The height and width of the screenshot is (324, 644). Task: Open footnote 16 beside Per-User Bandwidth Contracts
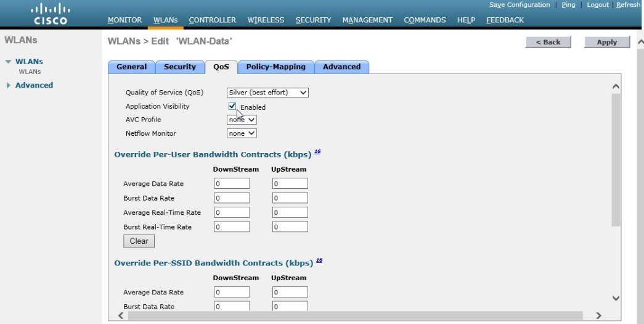317,152
